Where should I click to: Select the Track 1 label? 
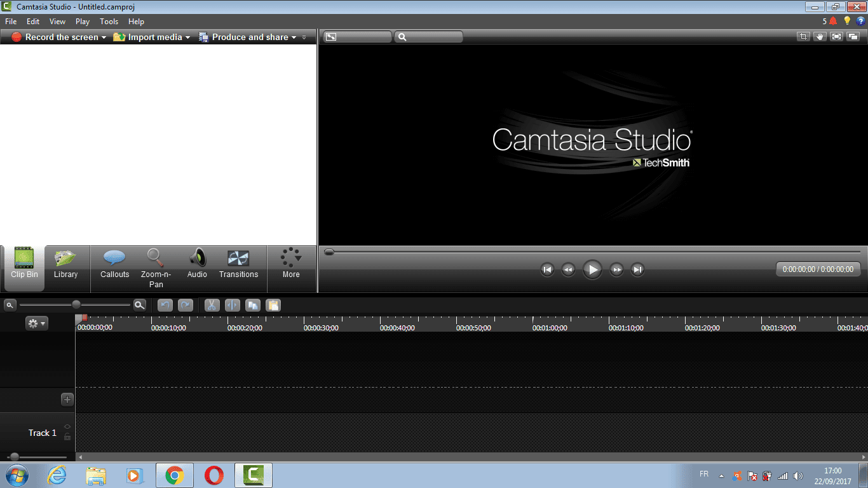coord(43,433)
